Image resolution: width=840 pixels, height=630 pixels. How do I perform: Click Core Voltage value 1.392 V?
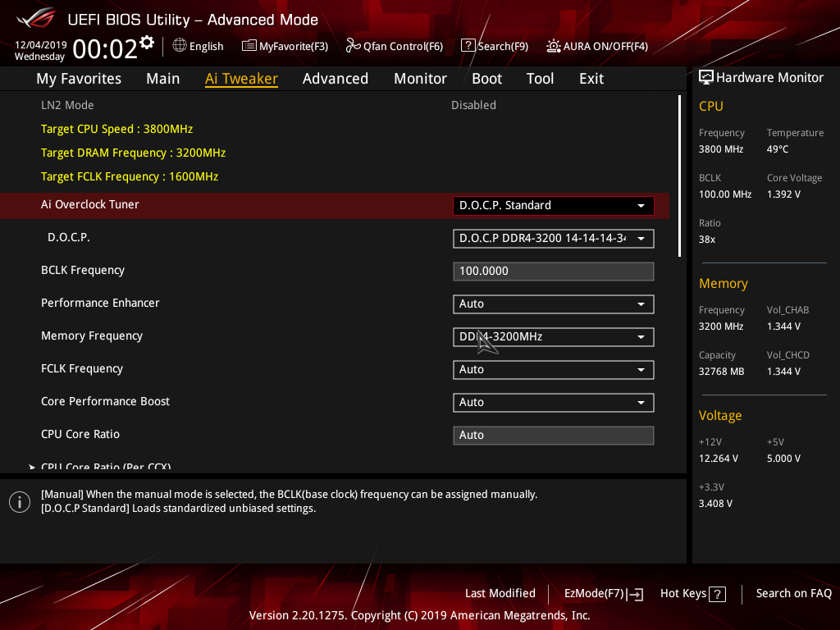point(783,194)
